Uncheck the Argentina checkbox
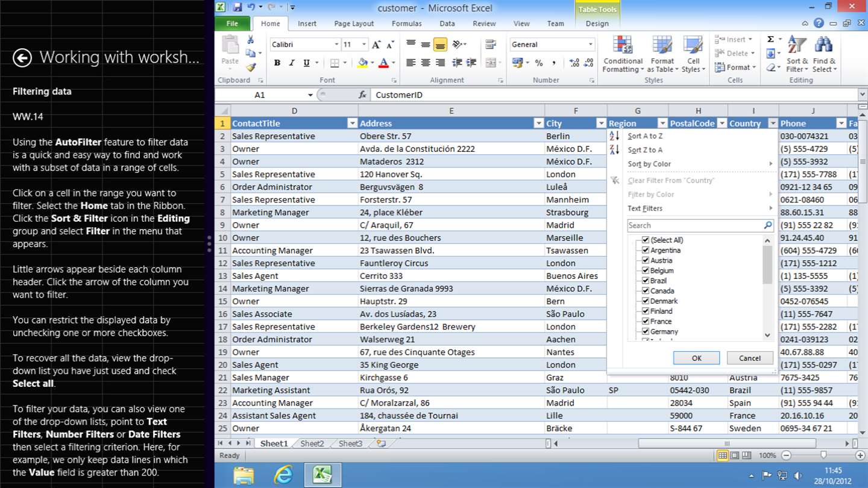 (x=646, y=250)
